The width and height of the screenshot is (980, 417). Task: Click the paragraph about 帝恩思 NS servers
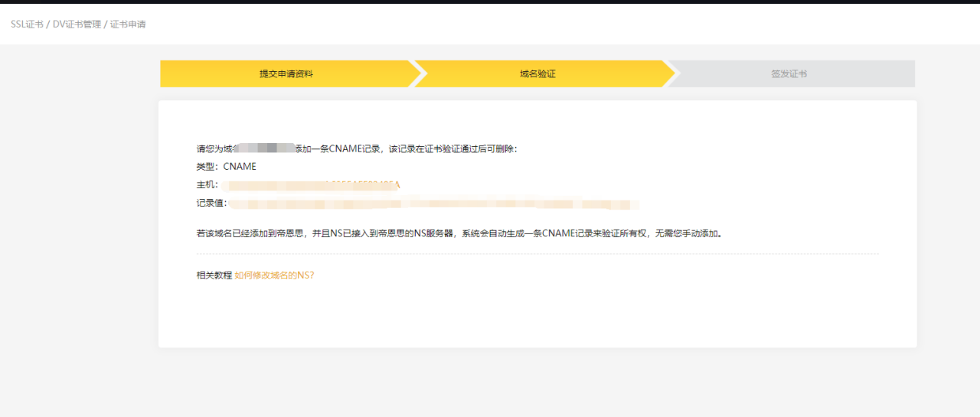[x=459, y=233]
